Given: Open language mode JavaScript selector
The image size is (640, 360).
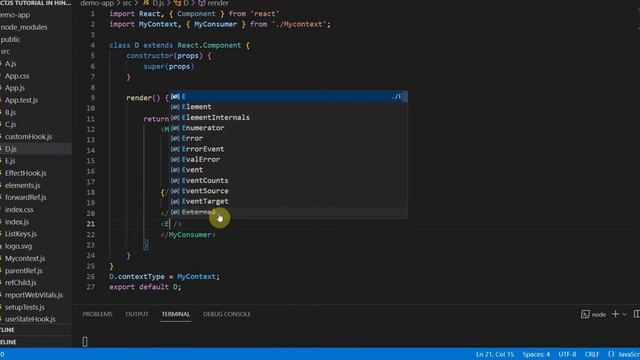Looking at the screenshot, I should point(629,354).
